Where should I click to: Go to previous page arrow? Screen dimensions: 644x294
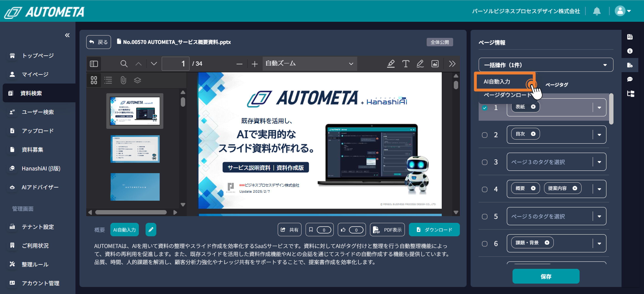click(x=139, y=64)
